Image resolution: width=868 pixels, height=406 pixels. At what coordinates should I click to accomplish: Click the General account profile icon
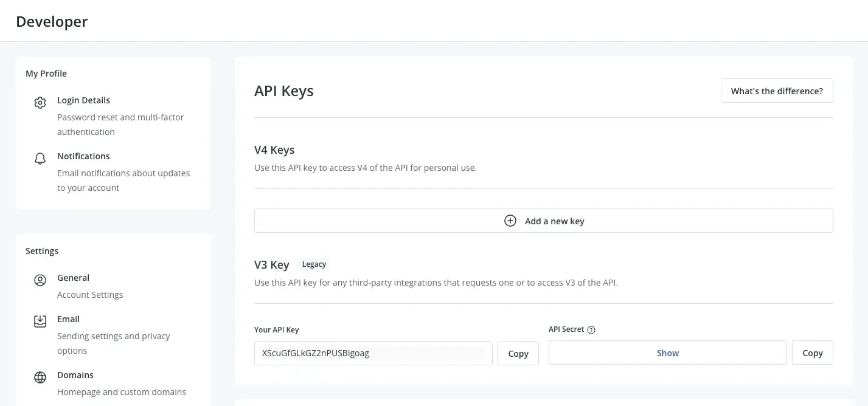[40, 280]
